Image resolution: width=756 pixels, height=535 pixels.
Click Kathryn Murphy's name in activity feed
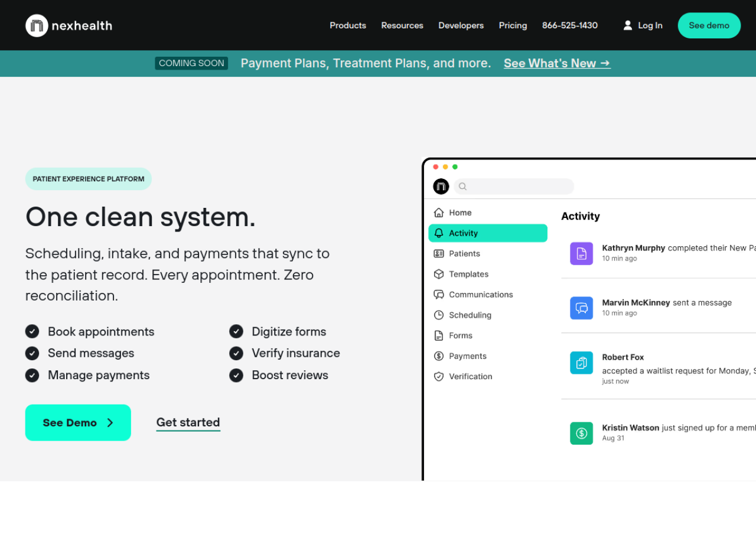click(634, 248)
